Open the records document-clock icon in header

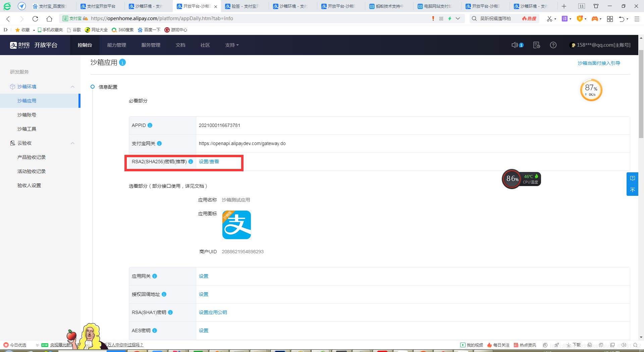pyautogui.click(x=537, y=45)
